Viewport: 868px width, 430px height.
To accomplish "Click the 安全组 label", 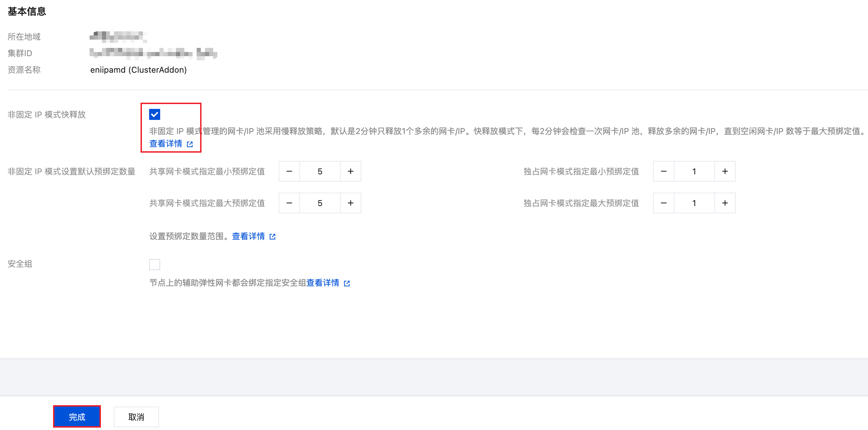I will coord(20,264).
